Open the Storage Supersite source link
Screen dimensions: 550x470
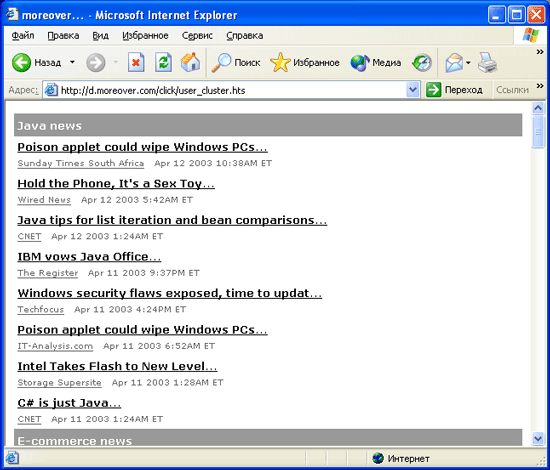coord(60,383)
